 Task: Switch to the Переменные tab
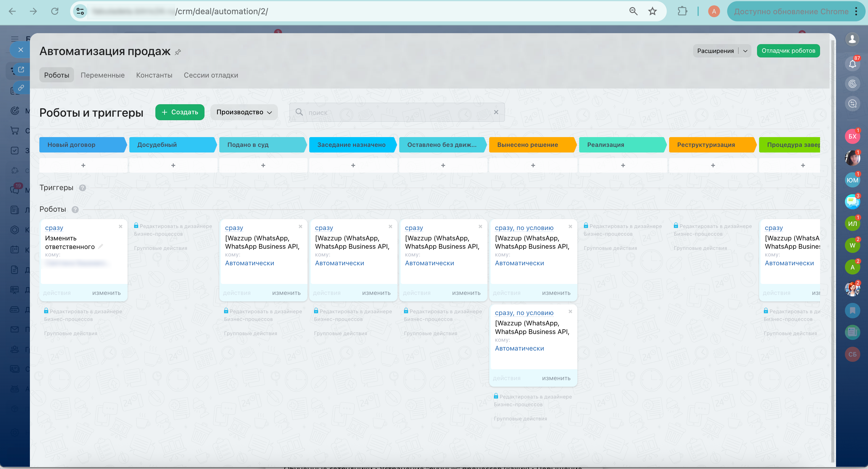click(102, 75)
